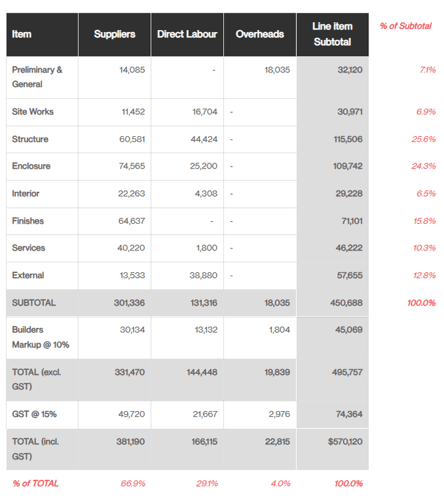Click the 450,688 subtotal cell
444x504 pixels.
[346, 302]
